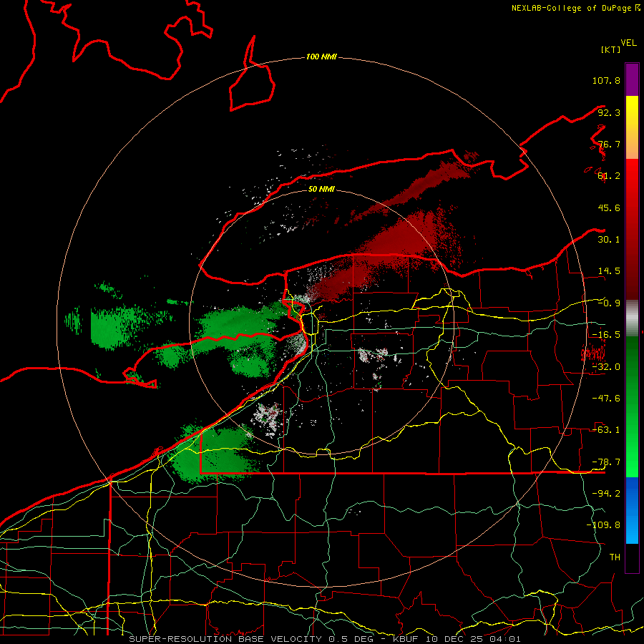Click the blue segment of color scale
The width and height of the screenshot is (644, 644).
[632, 510]
